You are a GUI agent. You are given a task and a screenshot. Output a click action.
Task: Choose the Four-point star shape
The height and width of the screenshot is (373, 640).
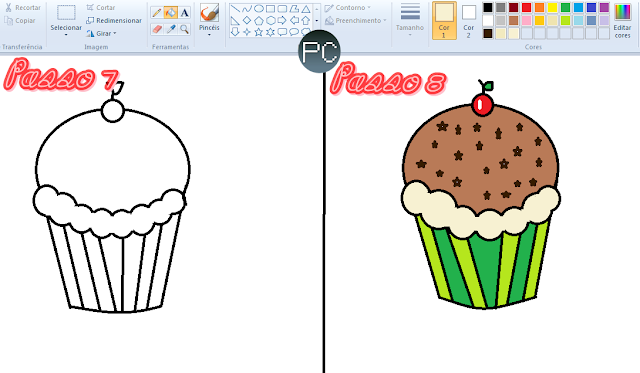[x=247, y=32]
